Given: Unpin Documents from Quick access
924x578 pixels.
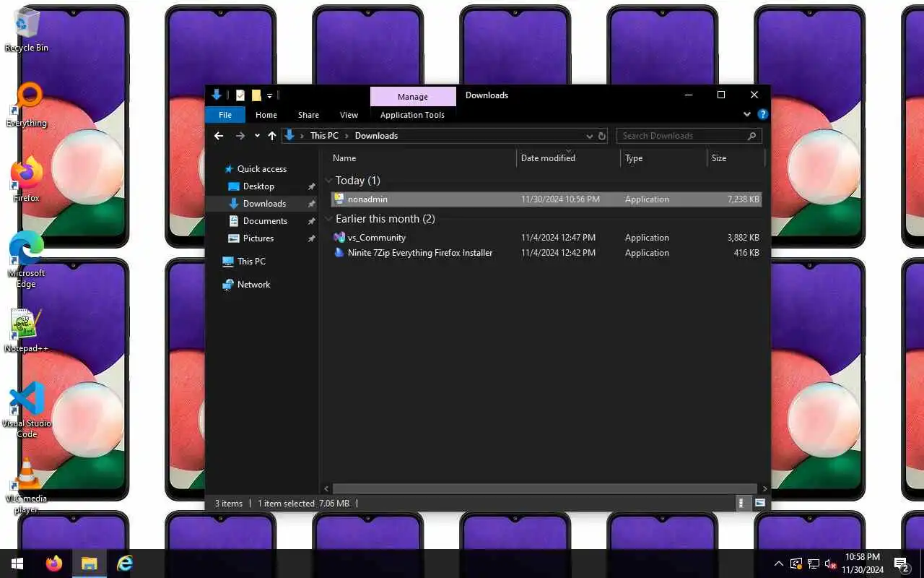Looking at the screenshot, I should [311, 221].
